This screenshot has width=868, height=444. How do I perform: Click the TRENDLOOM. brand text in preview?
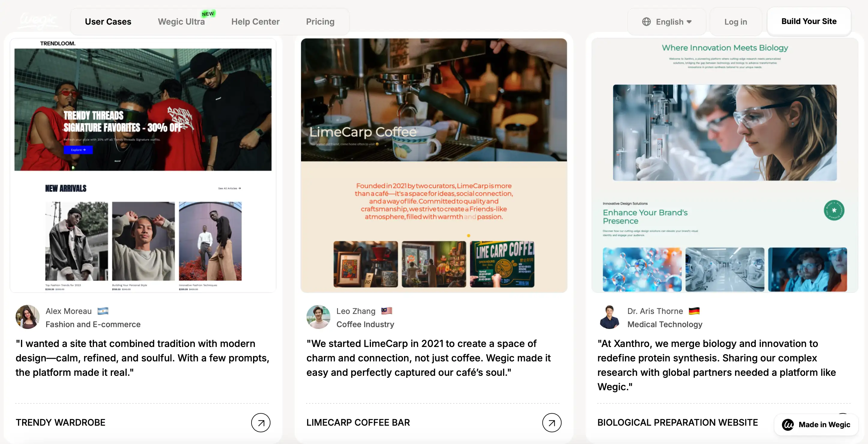[x=58, y=43]
